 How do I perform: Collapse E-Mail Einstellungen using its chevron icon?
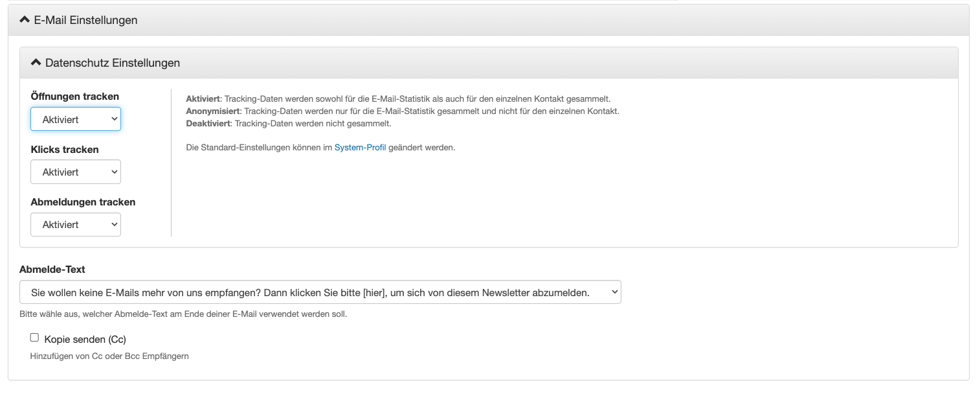(x=23, y=19)
